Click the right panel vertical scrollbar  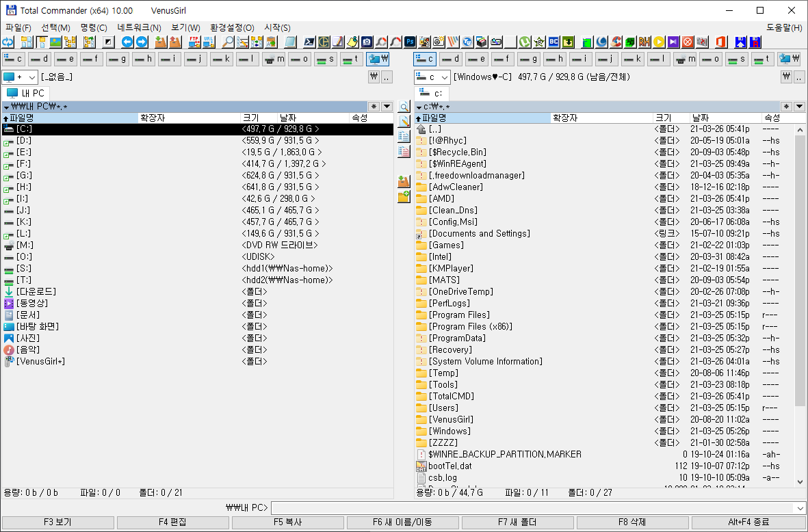tap(800, 305)
